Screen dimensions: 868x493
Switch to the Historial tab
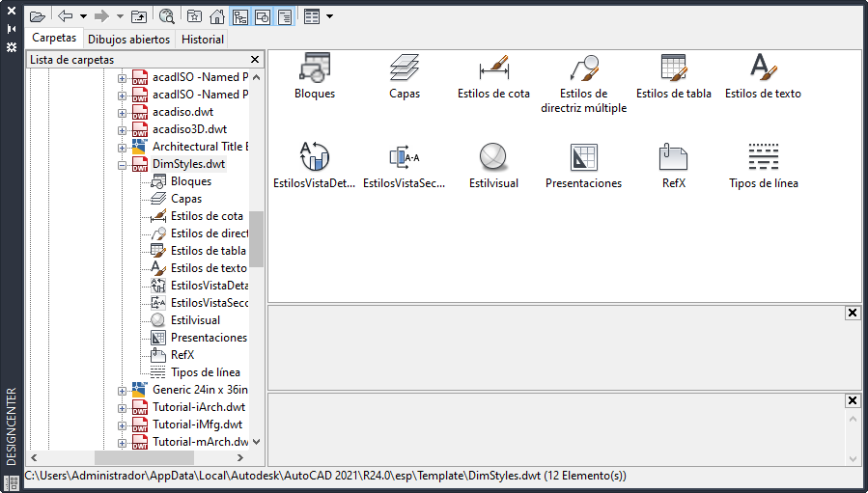pyautogui.click(x=203, y=40)
